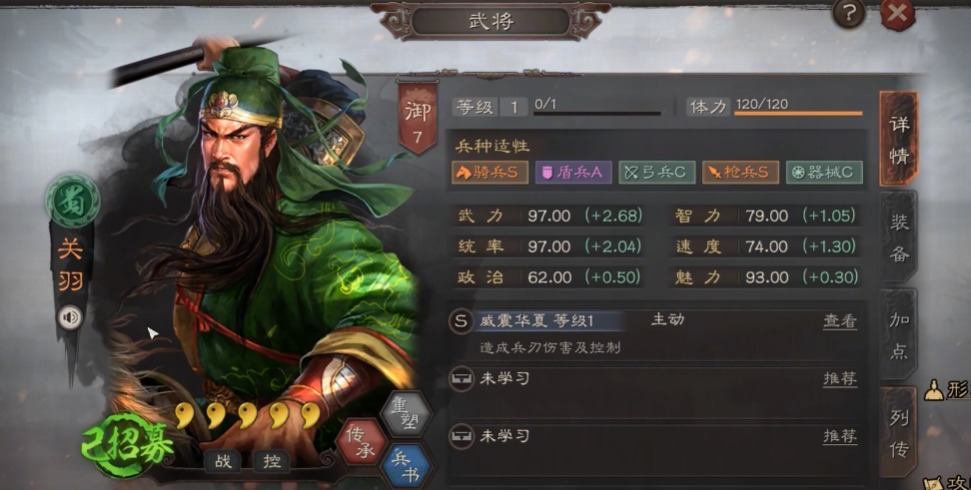Tap the 蜀 faction emblem
The image size is (971, 490).
[72, 201]
